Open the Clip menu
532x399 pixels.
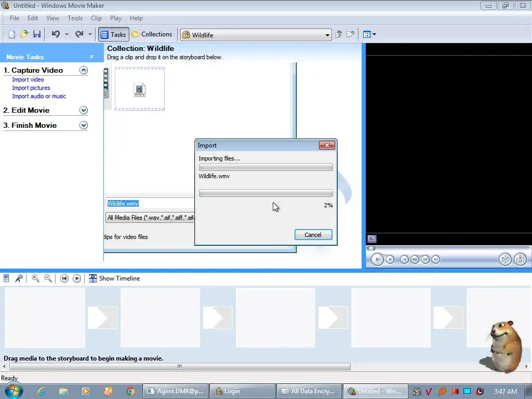(x=96, y=18)
